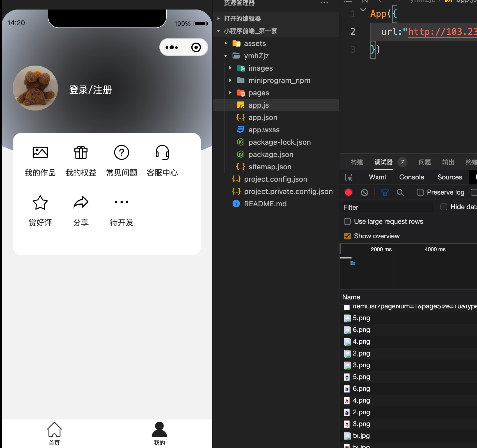The image size is (477, 448).
Task: Clear the network log
Action: point(364,192)
